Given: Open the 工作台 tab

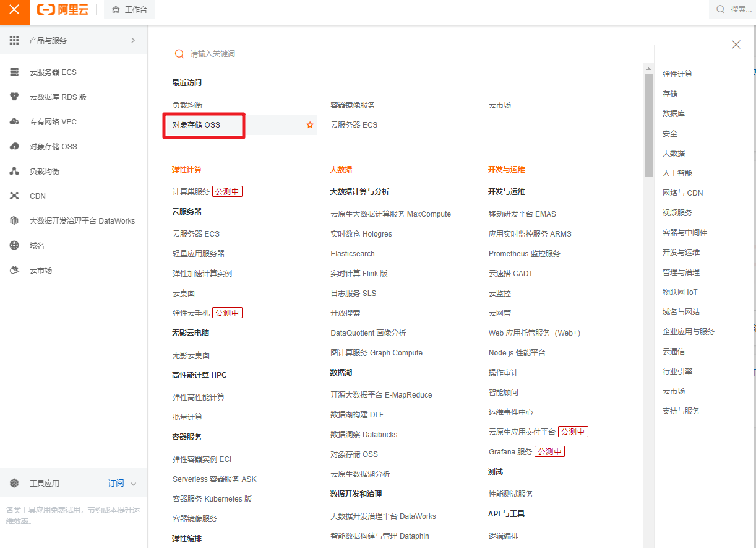Looking at the screenshot, I should click(x=130, y=10).
